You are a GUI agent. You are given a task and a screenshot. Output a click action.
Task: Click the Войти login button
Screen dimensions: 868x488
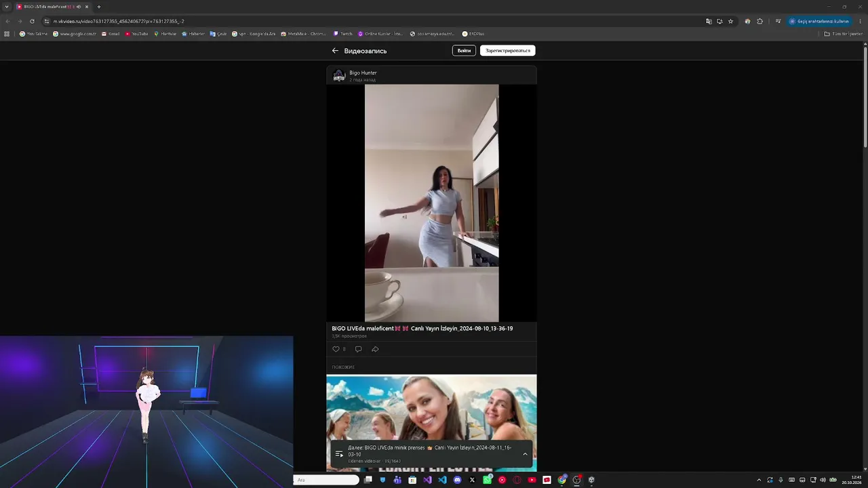(x=464, y=51)
